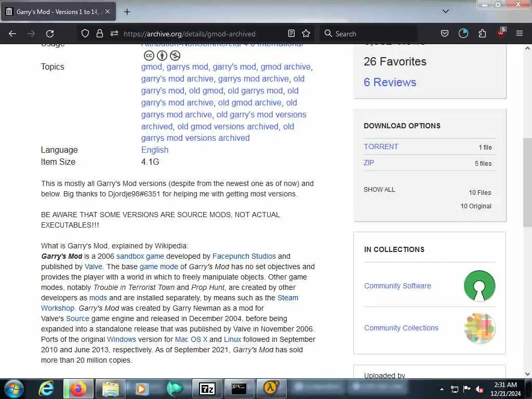
Task: Open site permissions icon in address bar
Action: [x=114, y=33]
